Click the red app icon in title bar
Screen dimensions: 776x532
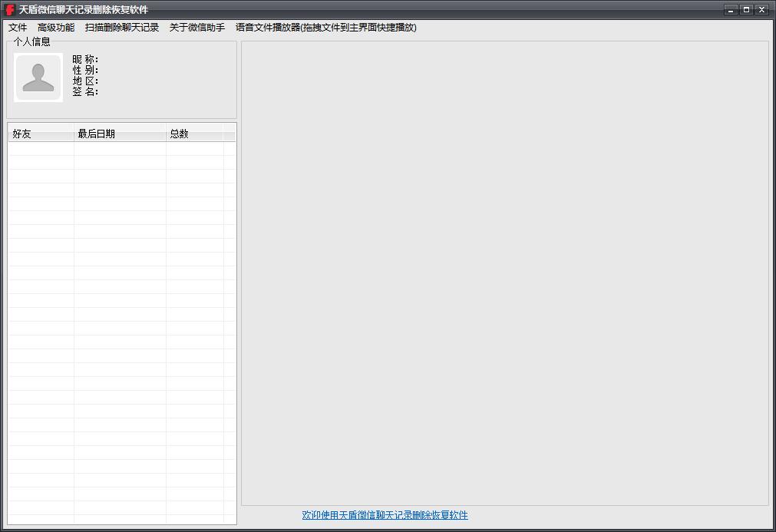click(9, 9)
